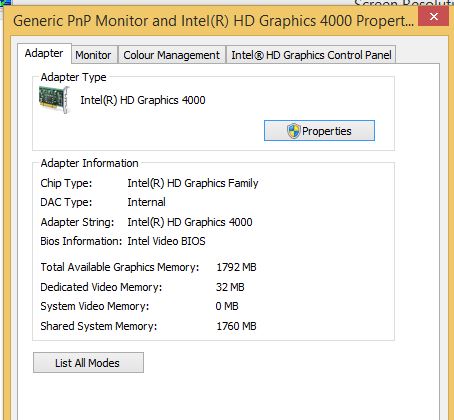The height and width of the screenshot is (420, 454).
Task: Close the adapter properties dialog
Action: [433, 16]
